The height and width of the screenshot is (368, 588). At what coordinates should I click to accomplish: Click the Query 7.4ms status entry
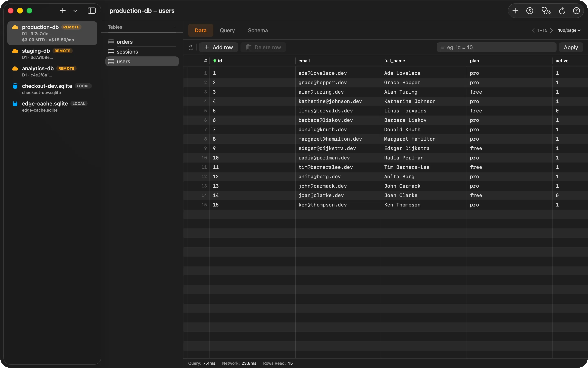(202, 363)
